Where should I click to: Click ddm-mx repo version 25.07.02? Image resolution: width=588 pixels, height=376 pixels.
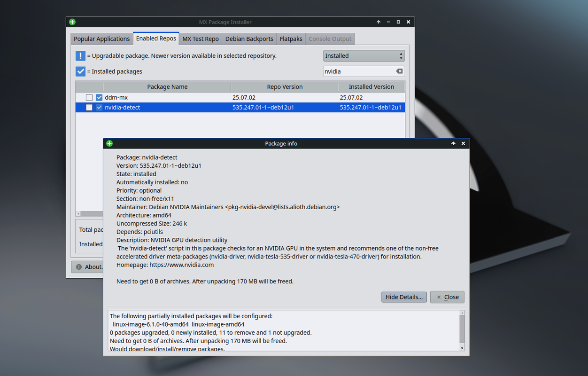244,97
